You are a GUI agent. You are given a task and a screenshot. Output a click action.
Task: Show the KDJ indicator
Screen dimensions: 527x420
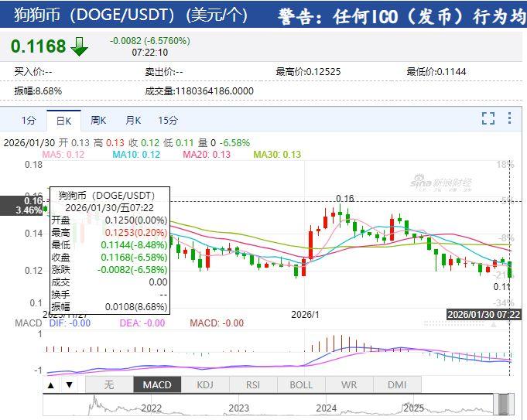(x=205, y=384)
